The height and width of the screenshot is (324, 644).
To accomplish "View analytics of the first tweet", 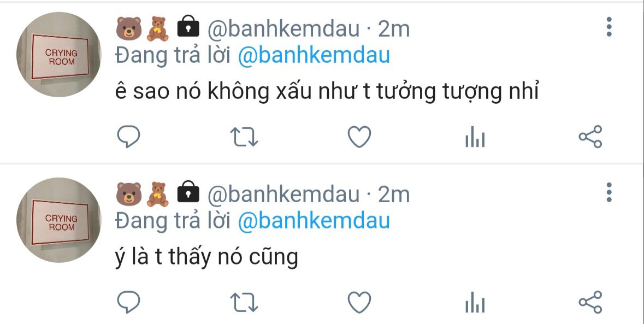I will tap(475, 137).
